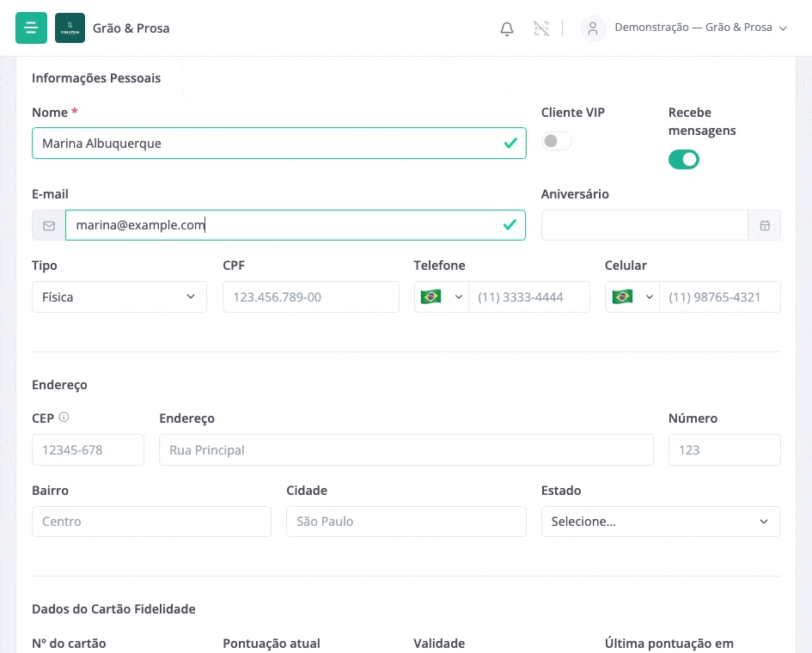Click the Número input field
This screenshot has height=653, width=812.
coord(724,449)
